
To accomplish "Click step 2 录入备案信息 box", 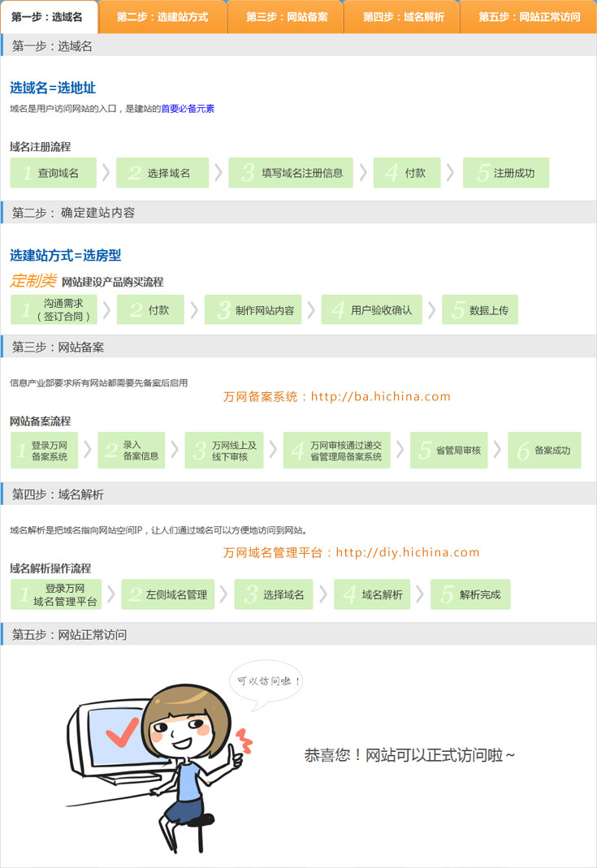I will click(x=132, y=451).
